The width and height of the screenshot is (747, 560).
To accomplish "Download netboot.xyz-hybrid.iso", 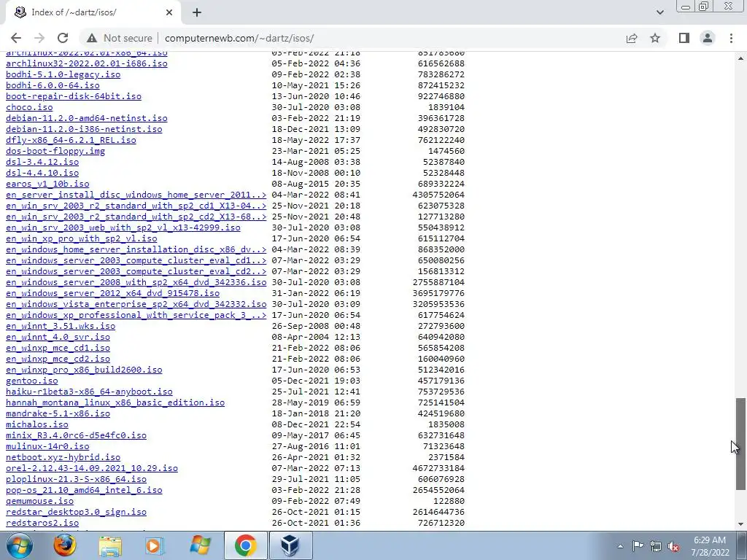I will click(63, 458).
